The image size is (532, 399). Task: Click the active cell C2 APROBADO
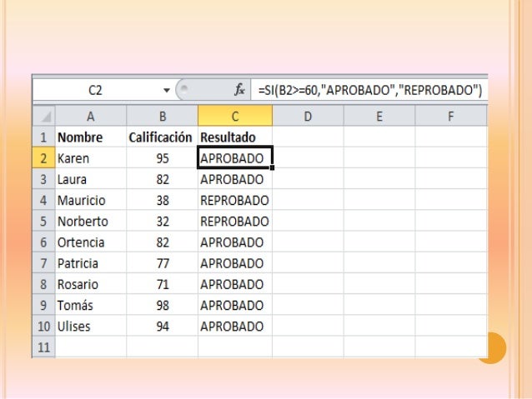pos(235,157)
